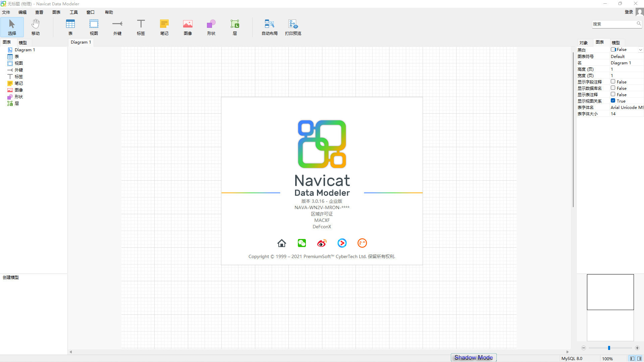Select the 外键 foreign key tool
The width and height of the screenshot is (644, 362).
(117, 27)
